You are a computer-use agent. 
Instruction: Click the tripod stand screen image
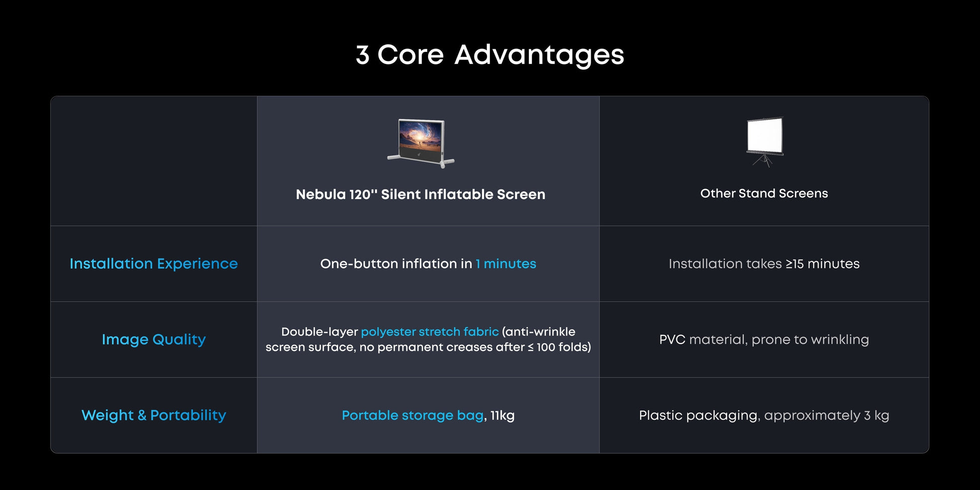[x=765, y=142]
